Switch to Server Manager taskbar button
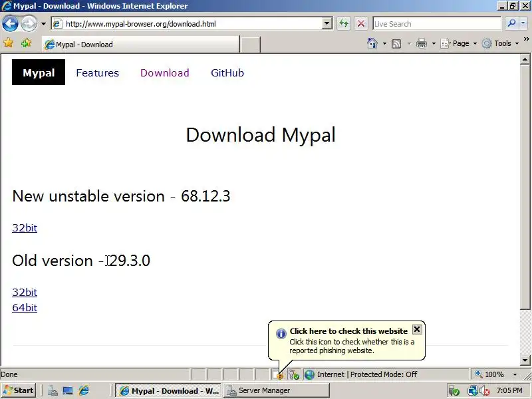Screen dimensions: 532x399 (x=276, y=390)
